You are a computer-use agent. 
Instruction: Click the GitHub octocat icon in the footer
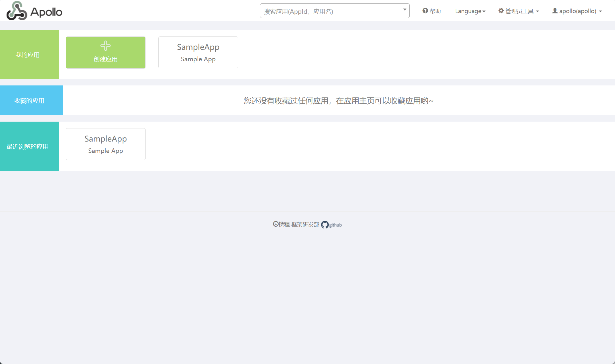(x=325, y=225)
